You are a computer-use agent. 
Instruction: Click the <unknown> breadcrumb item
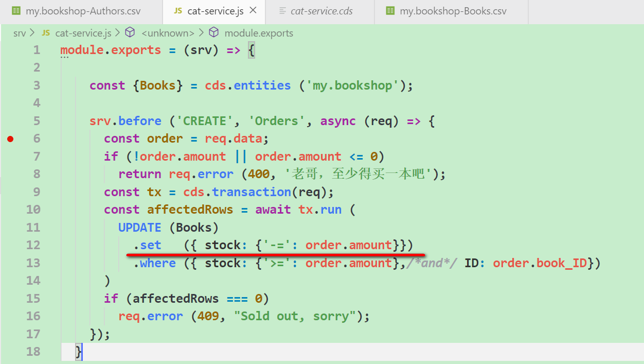coord(168,33)
